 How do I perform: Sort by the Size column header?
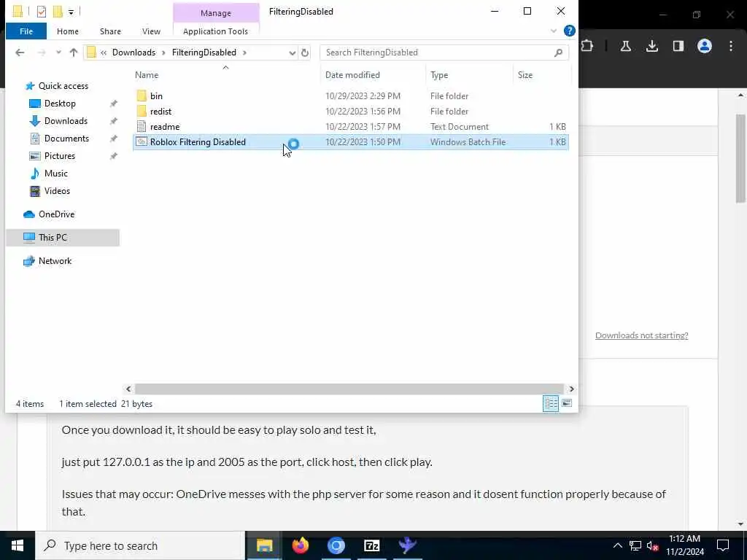(542, 75)
